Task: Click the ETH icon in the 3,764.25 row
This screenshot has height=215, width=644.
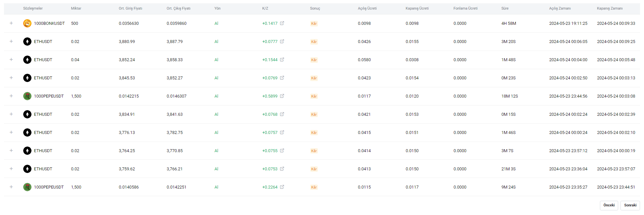Action: 27,150
